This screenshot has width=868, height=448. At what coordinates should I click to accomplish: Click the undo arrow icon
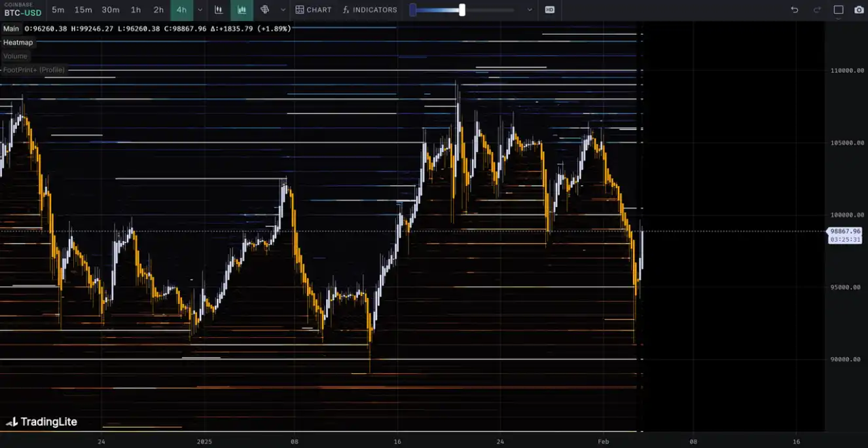795,10
